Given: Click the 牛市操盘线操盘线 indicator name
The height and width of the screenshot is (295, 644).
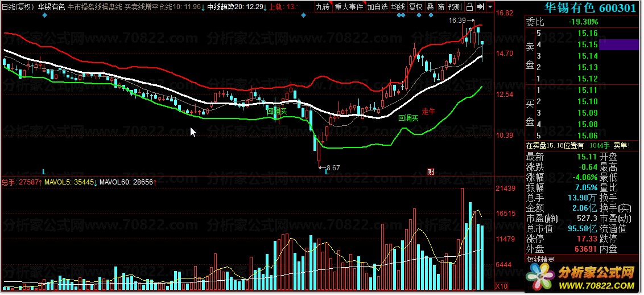Looking at the screenshot, I should tap(94, 7).
